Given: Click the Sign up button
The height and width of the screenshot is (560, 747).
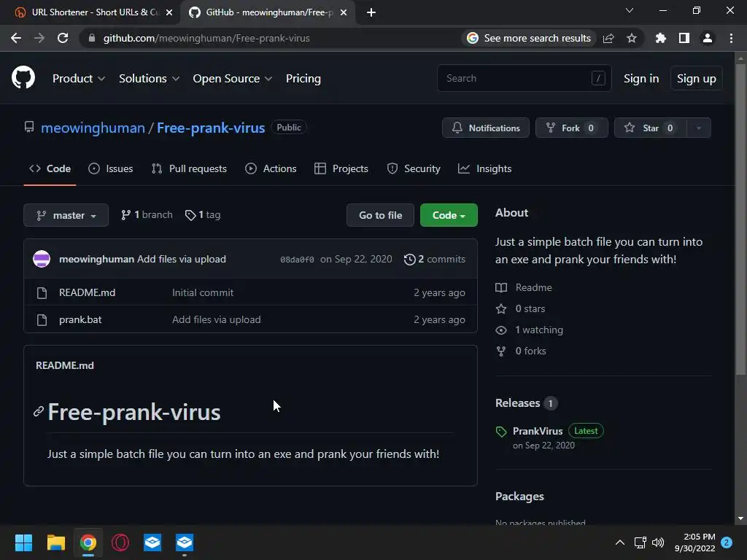Looking at the screenshot, I should click(x=696, y=79).
